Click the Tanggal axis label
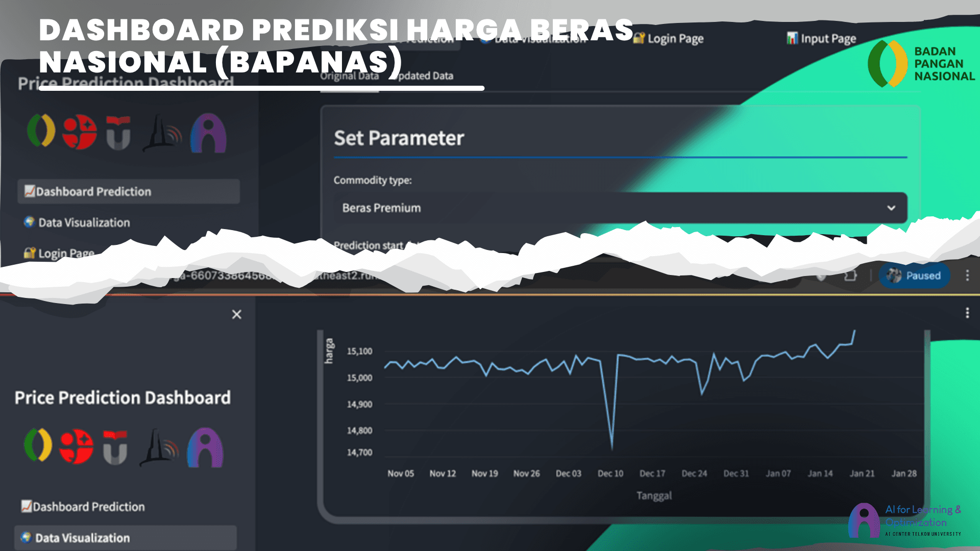Image resolution: width=980 pixels, height=551 pixels. 654,495
